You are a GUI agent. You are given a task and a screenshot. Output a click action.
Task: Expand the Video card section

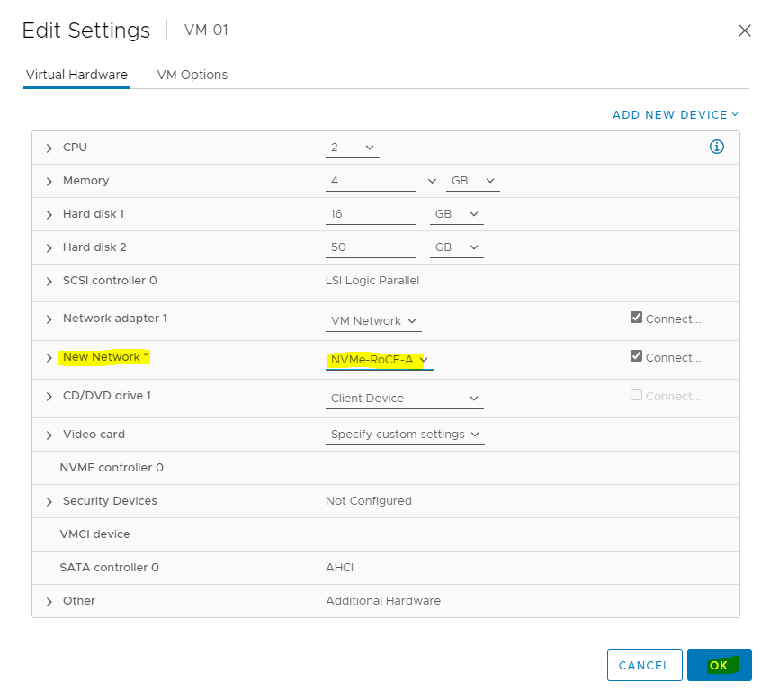[x=49, y=435]
